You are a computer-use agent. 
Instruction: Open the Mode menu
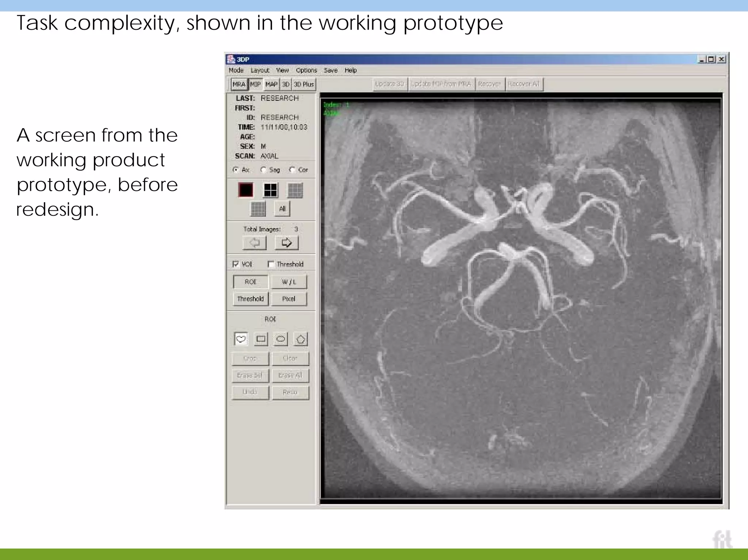(236, 70)
